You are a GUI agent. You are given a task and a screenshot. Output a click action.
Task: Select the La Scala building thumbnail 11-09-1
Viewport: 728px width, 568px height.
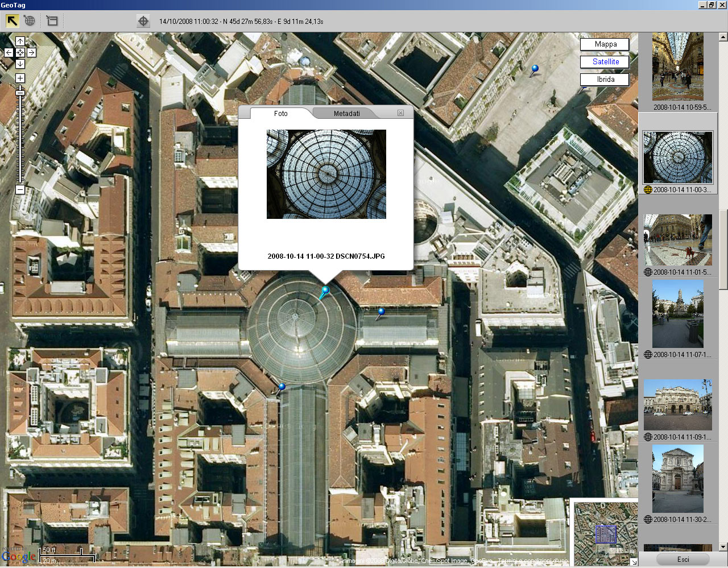[677, 405]
